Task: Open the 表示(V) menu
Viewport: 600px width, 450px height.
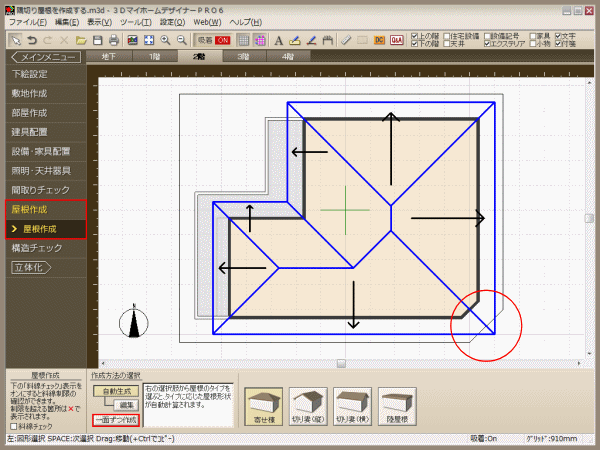Action: [99, 21]
